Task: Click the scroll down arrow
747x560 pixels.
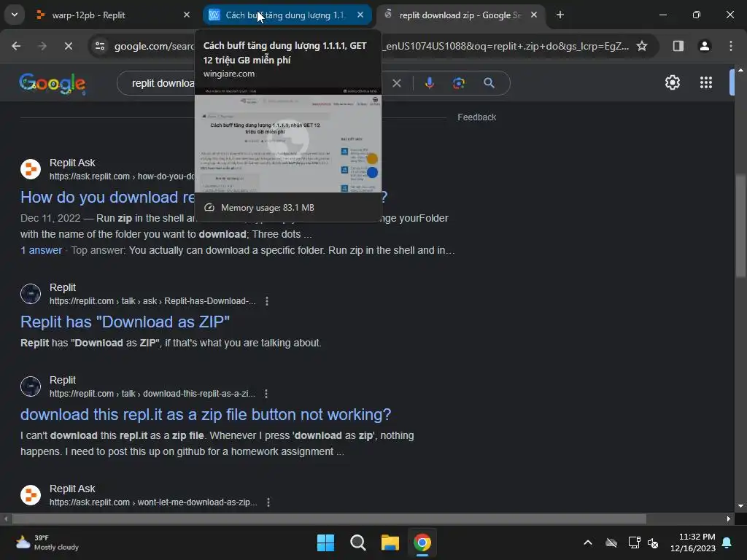Action: [740, 506]
